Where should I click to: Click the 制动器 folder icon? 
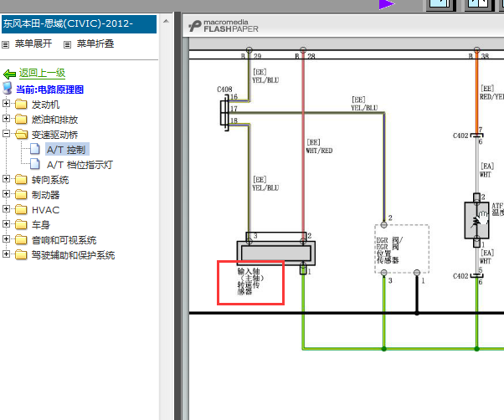pos(21,194)
